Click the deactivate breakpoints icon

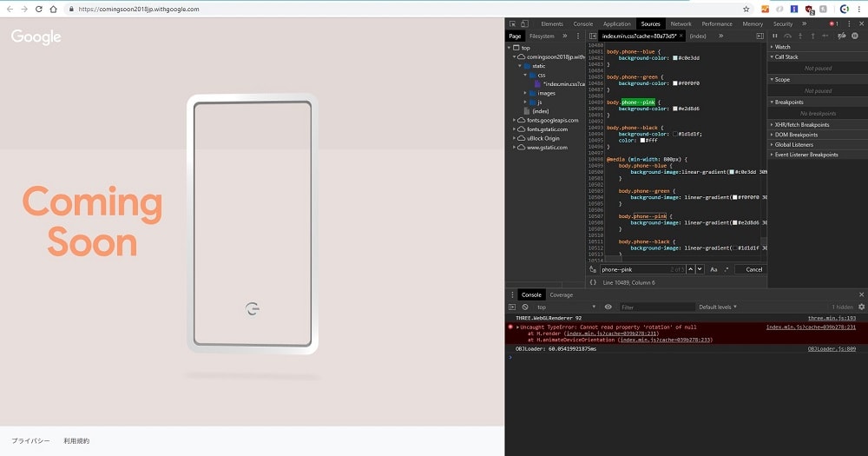point(841,36)
